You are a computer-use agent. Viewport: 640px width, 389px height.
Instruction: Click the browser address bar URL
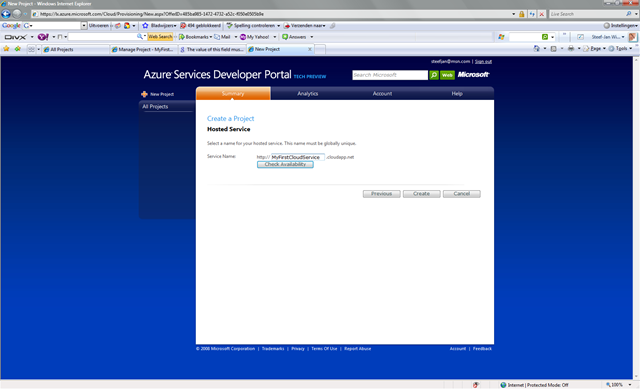pos(271,14)
